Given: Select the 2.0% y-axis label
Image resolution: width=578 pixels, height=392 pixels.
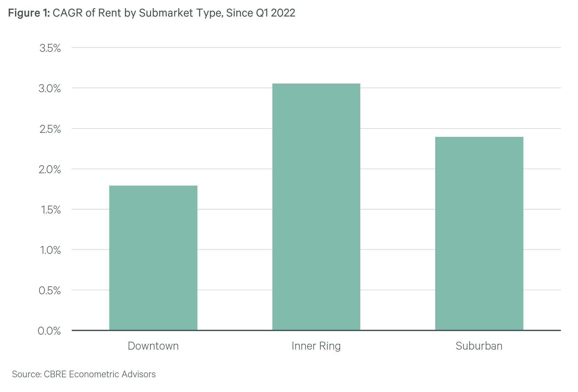Looking at the screenshot, I should [50, 169].
